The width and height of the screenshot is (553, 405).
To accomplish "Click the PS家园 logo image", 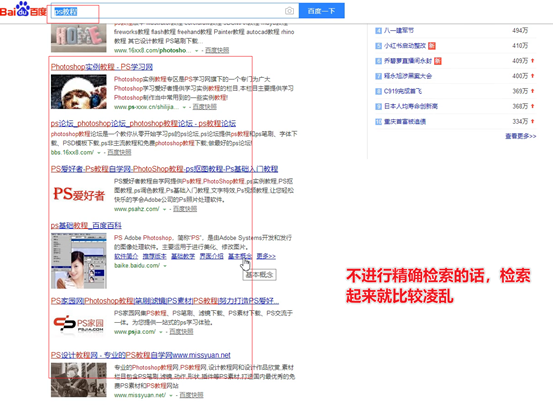I will pos(79,324).
